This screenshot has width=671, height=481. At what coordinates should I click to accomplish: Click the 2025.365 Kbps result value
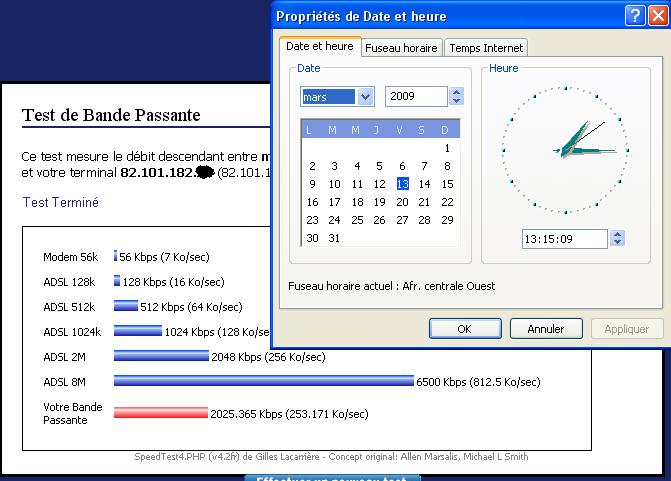click(289, 414)
